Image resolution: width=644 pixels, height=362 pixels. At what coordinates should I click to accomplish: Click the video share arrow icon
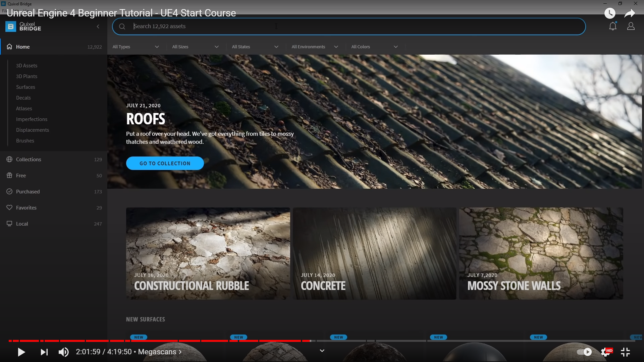point(630,13)
